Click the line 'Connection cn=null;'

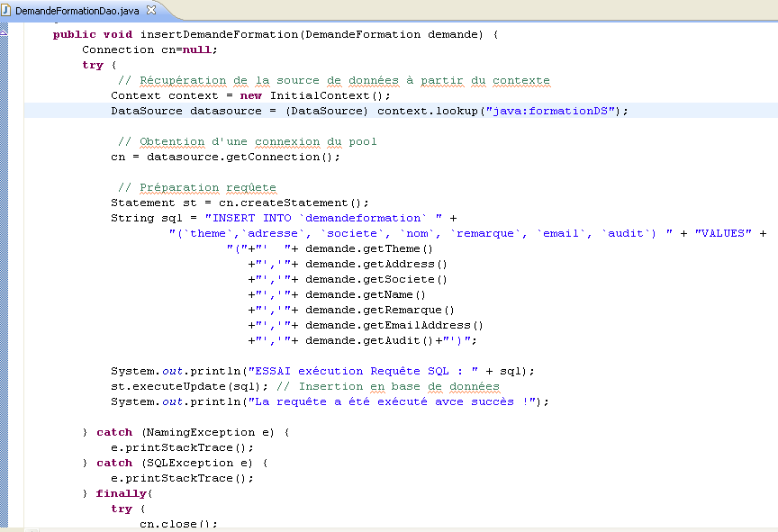(x=149, y=50)
